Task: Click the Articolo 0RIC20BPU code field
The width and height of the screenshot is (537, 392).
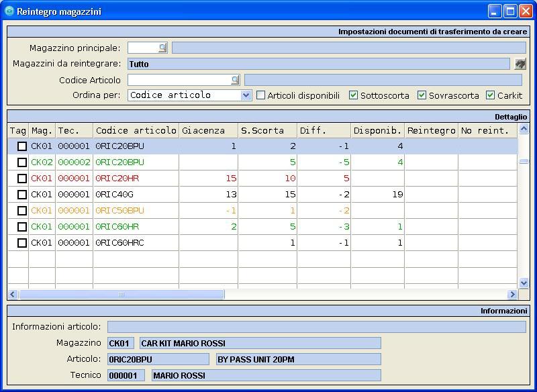Action: (158, 359)
